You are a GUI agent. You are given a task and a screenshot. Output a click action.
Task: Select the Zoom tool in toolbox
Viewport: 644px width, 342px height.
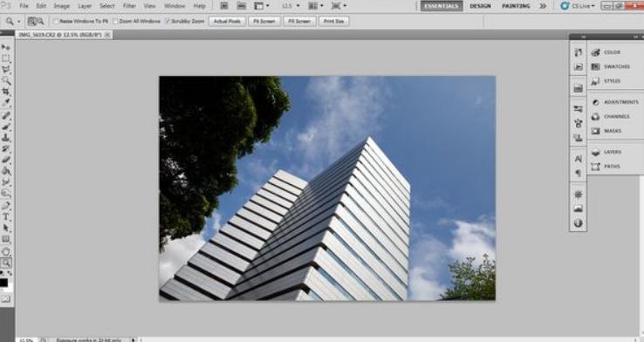(x=6, y=263)
